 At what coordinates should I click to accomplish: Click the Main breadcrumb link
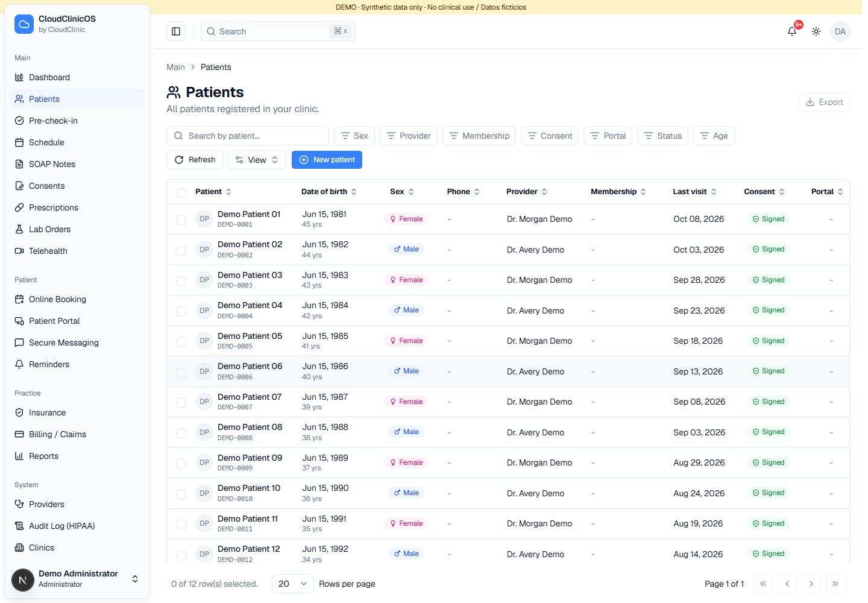pyautogui.click(x=175, y=67)
